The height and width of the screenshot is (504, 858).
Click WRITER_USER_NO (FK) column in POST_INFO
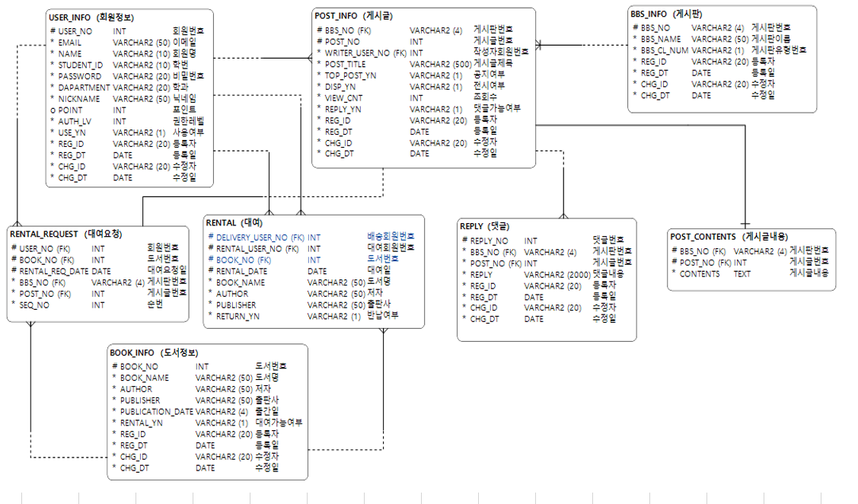click(x=365, y=53)
